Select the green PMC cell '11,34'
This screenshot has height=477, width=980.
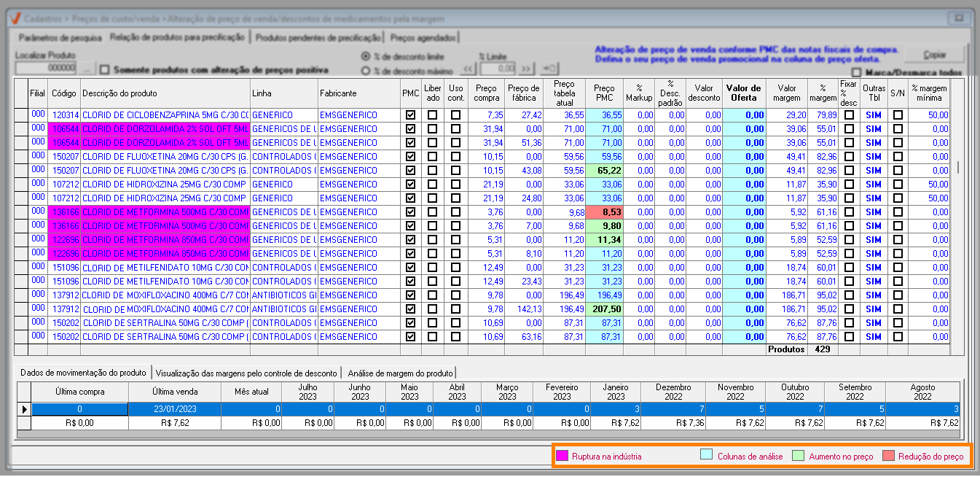(x=604, y=240)
